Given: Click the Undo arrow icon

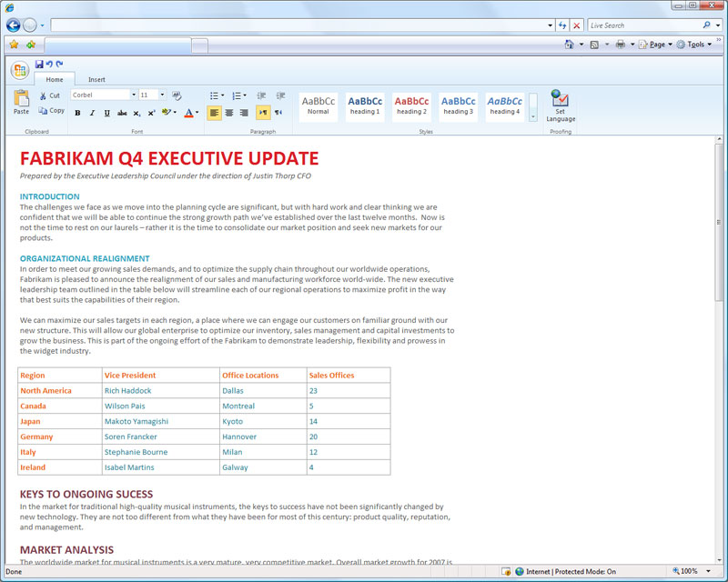Looking at the screenshot, I should click(x=49, y=64).
